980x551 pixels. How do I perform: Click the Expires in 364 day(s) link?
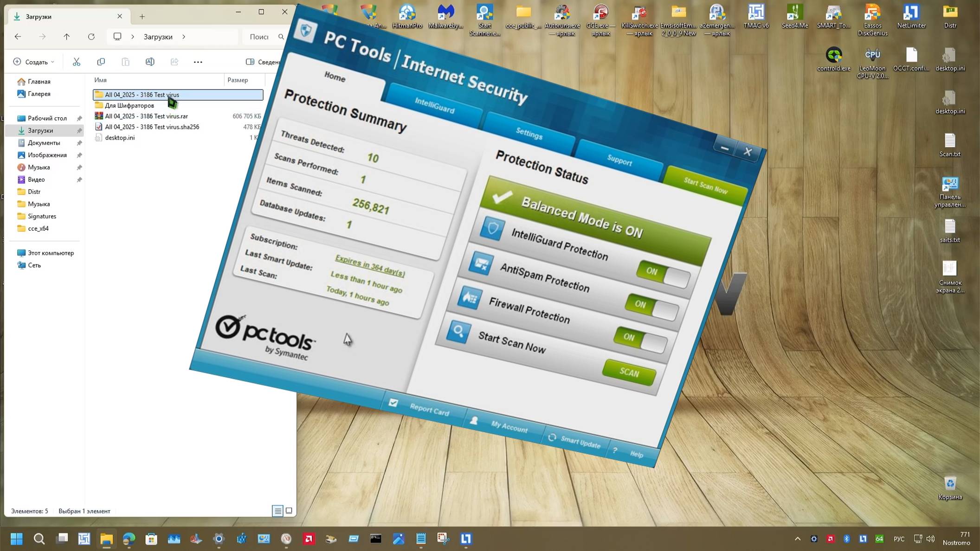[x=370, y=266]
